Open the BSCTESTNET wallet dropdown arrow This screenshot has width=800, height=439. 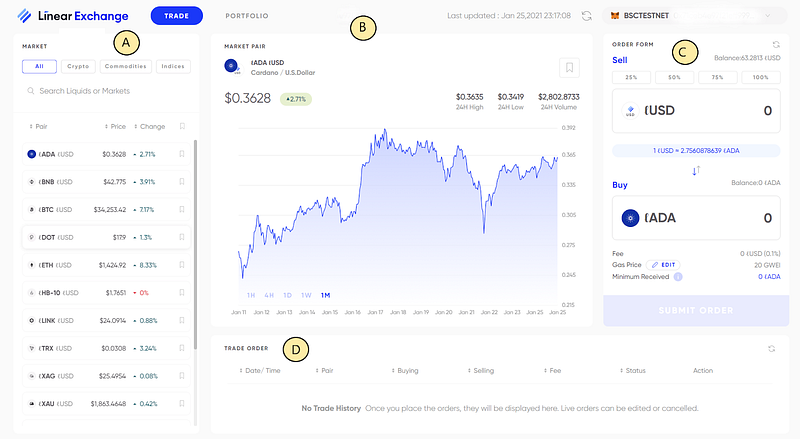(x=767, y=16)
